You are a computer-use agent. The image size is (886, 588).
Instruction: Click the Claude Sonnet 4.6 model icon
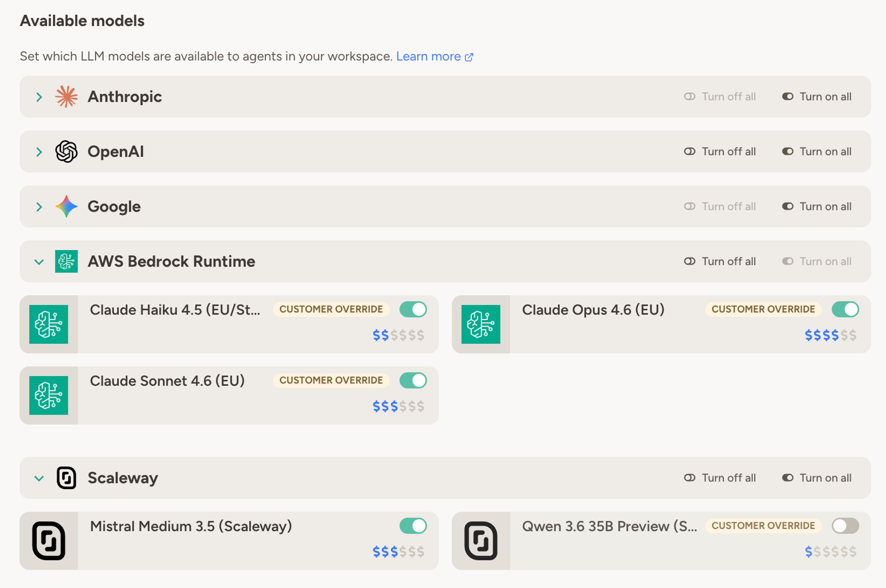click(x=49, y=395)
